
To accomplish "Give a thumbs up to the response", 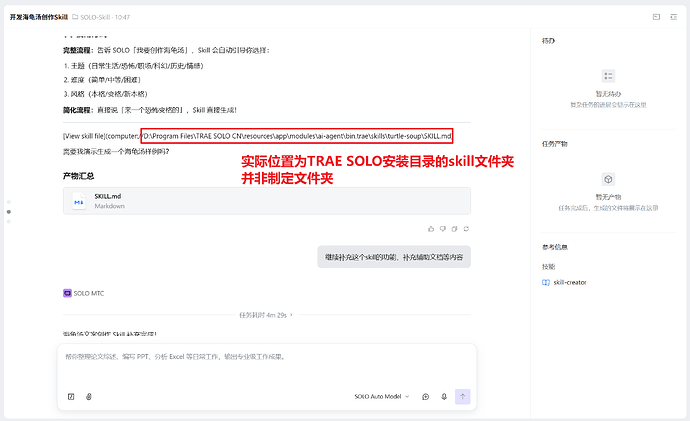I will [431, 229].
